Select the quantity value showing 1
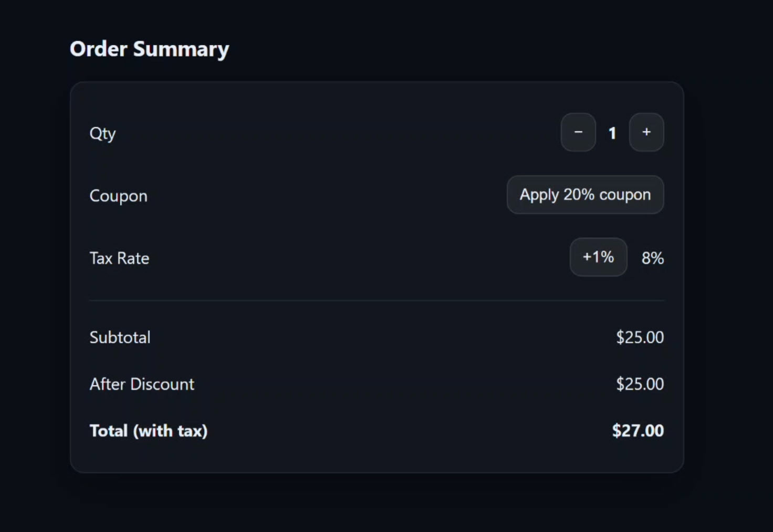 coord(612,133)
